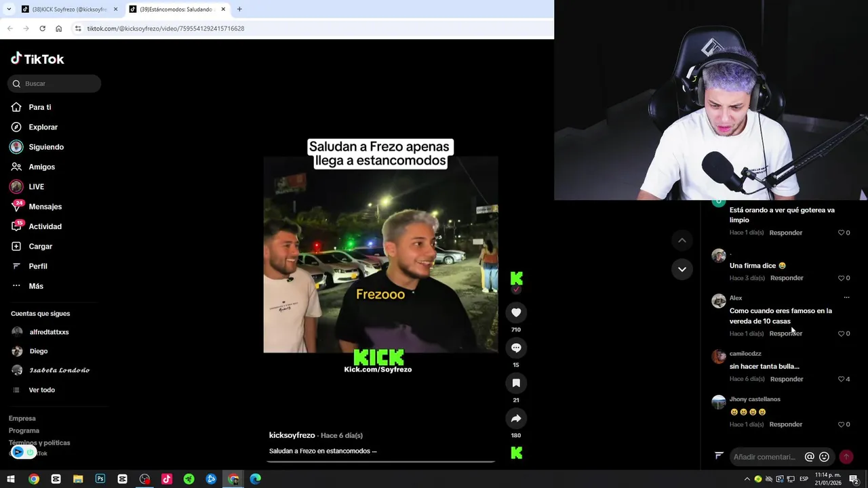The height and width of the screenshot is (488, 868).
Task: Open followed account Diego
Action: pos(30,351)
